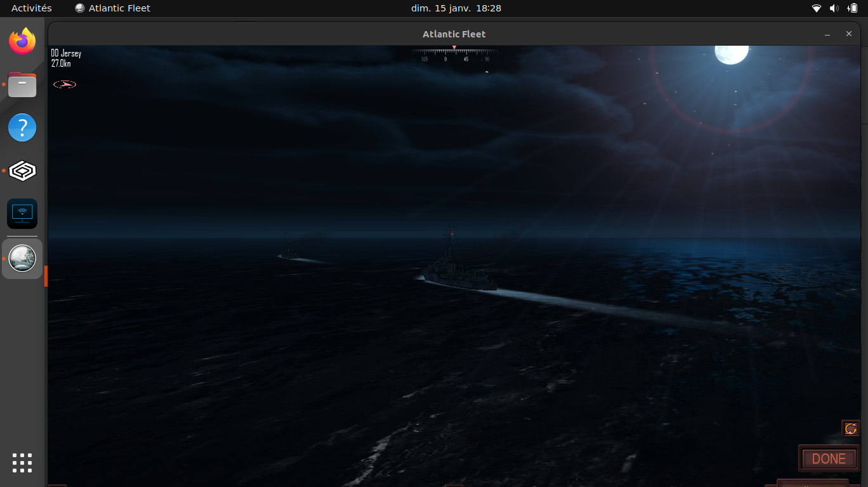Image resolution: width=868 pixels, height=487 pixels.
Task: Select the active Atlantic Fleet globe icon in dock
Action: (x=22, y=258)
